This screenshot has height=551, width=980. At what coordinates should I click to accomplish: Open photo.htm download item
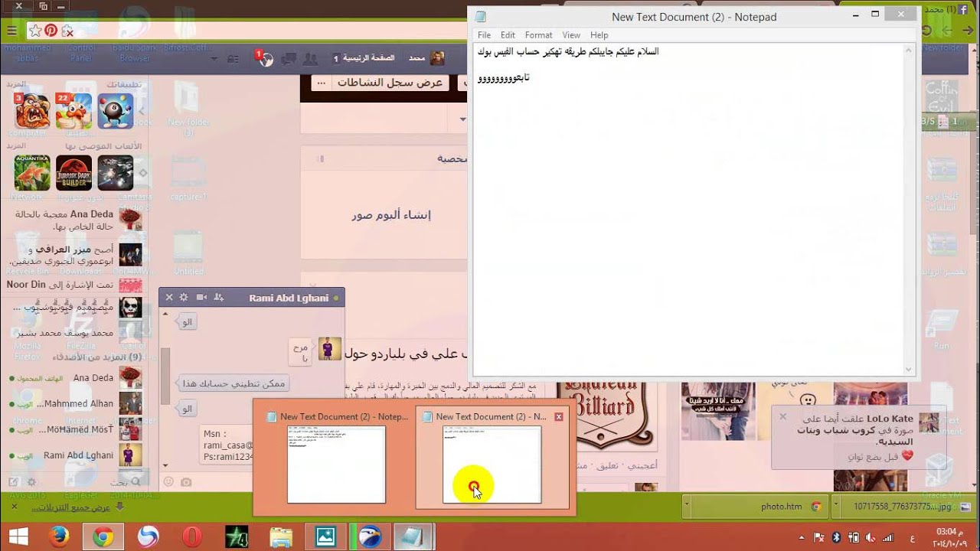click(781, 507)
